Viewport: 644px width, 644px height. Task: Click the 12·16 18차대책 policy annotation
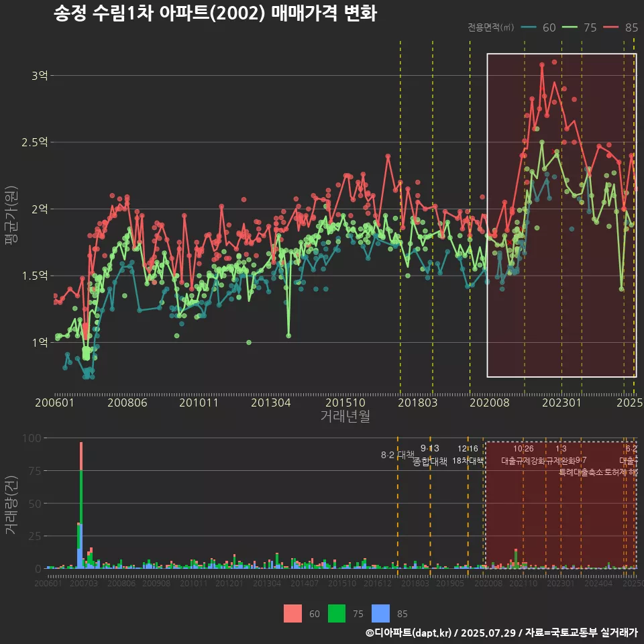point(468,455)
